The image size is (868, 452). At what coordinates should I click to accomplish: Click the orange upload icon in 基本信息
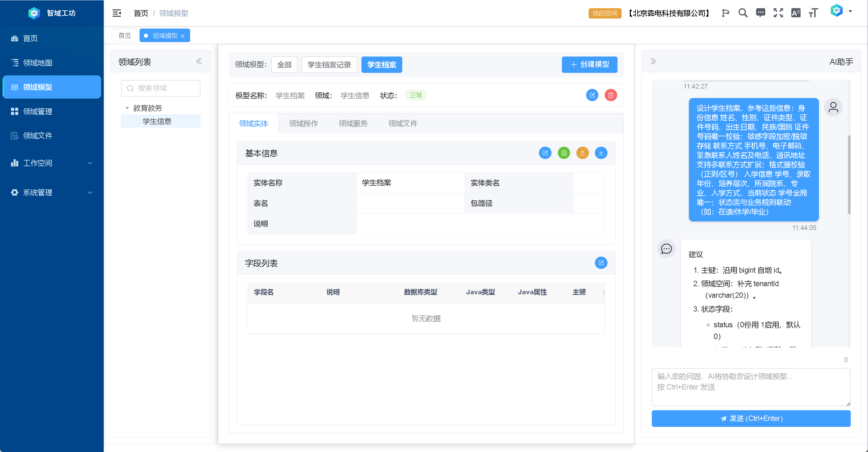(x=582, y=153)
